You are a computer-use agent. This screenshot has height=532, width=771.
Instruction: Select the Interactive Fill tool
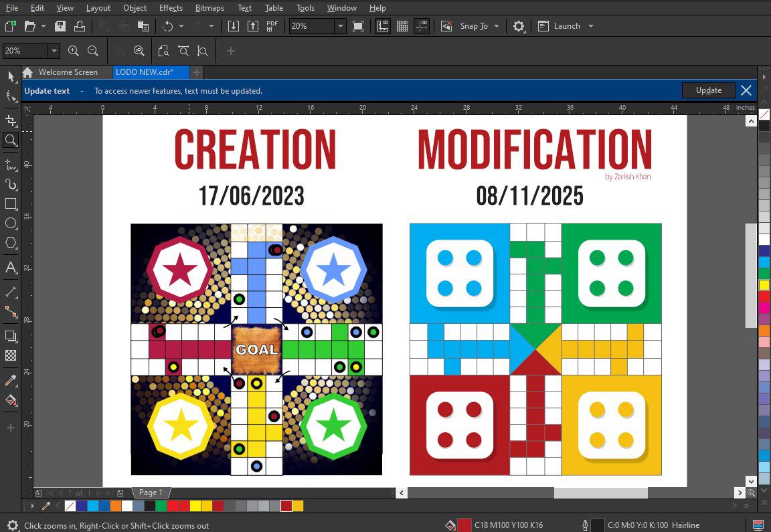pos(11,400)
